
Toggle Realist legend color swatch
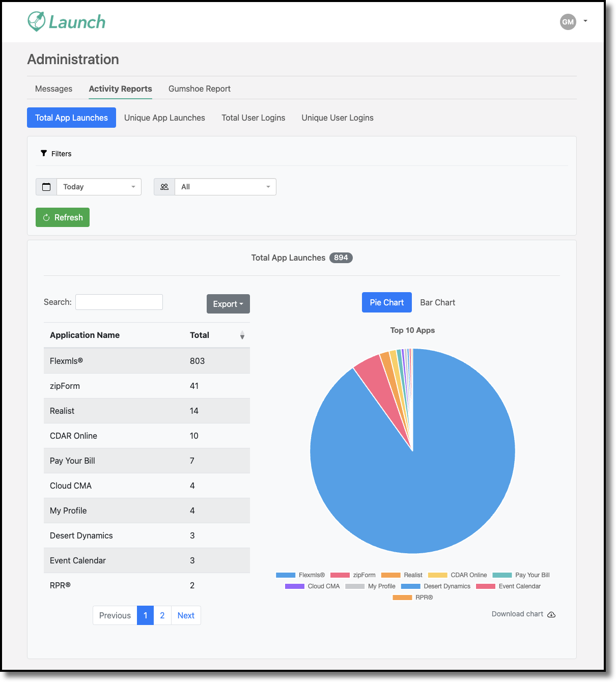tap(391, 575)
